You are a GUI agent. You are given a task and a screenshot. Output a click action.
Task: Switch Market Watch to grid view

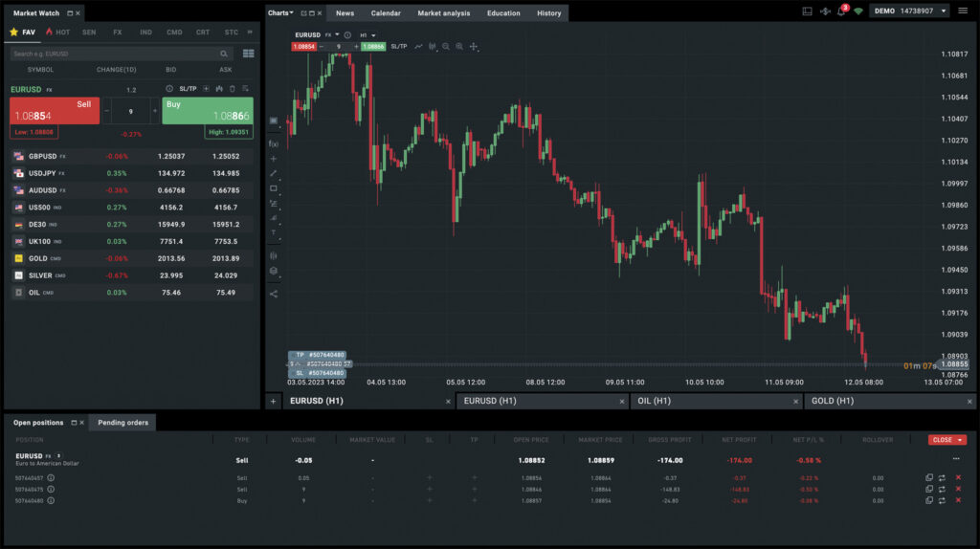pyautogui.click(x=249, y=54)
